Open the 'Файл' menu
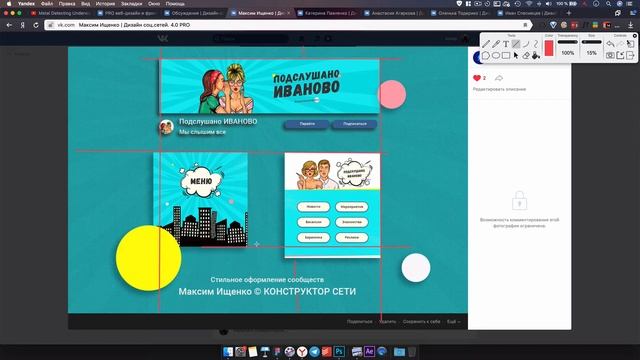 47,4
